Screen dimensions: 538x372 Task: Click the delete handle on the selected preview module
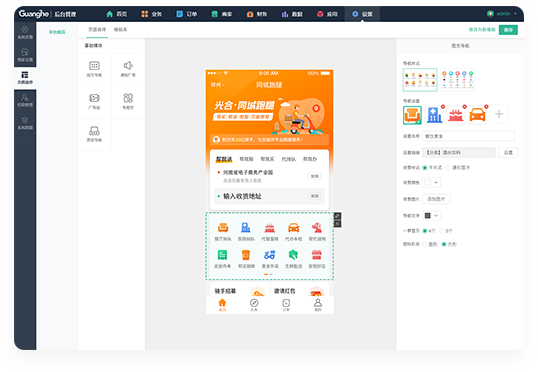tap(337, 224)
